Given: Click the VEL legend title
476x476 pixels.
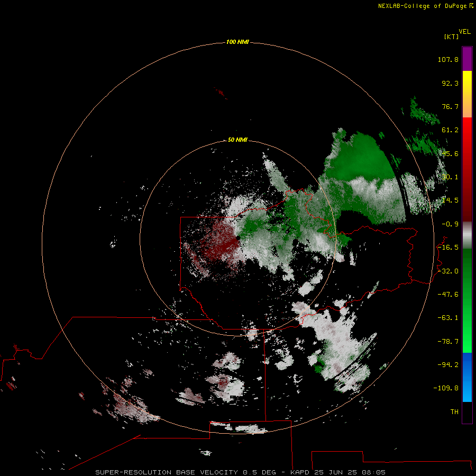Looking at the screenshot, I should (464, 32).
